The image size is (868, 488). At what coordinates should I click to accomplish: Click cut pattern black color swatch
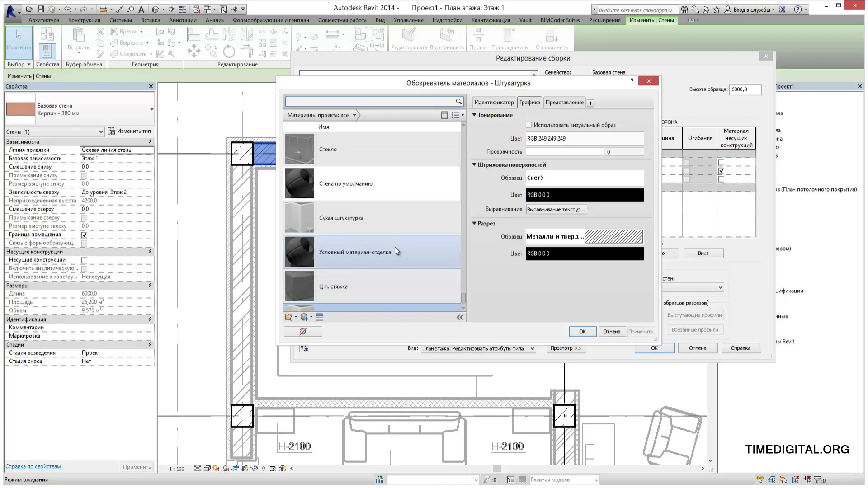(585, 253)
